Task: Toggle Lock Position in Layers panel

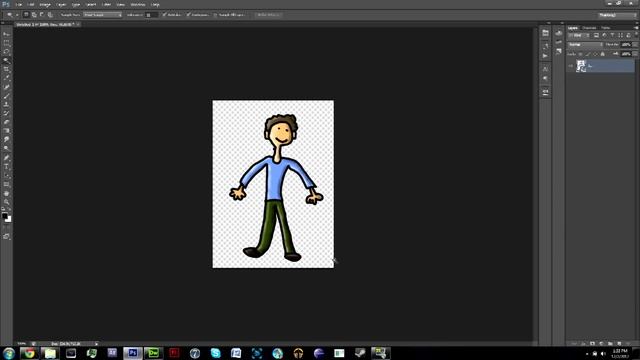Action: pyautogui.click(x=595, y=54)
